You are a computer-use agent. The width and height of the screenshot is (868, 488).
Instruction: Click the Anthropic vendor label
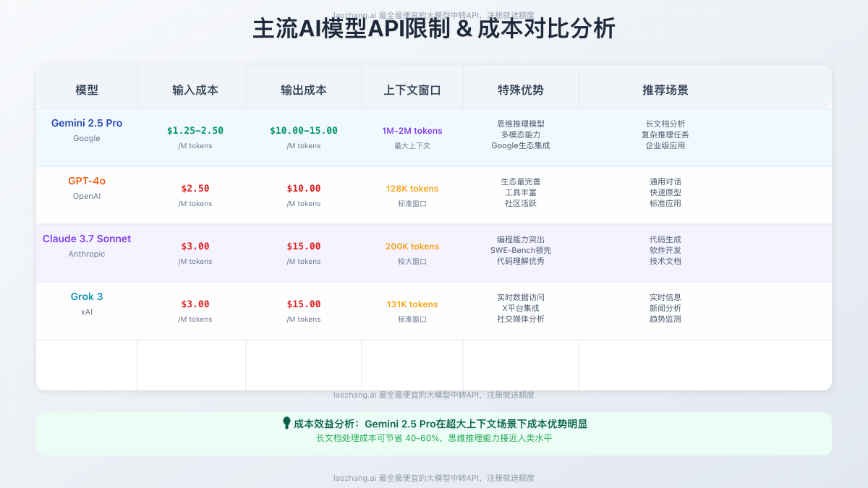(x=87, y=254)
